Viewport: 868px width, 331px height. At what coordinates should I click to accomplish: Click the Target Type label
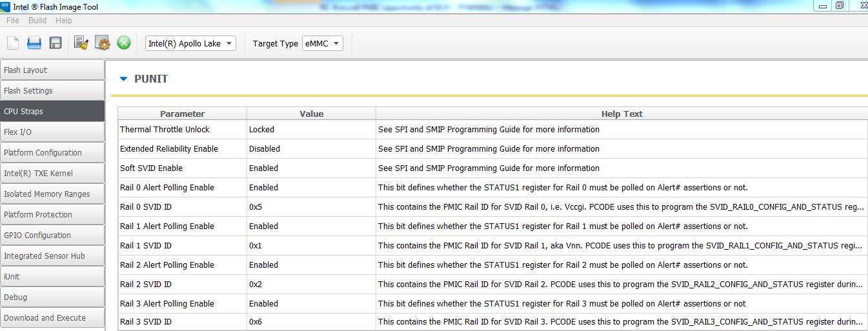tap(276, 44)
